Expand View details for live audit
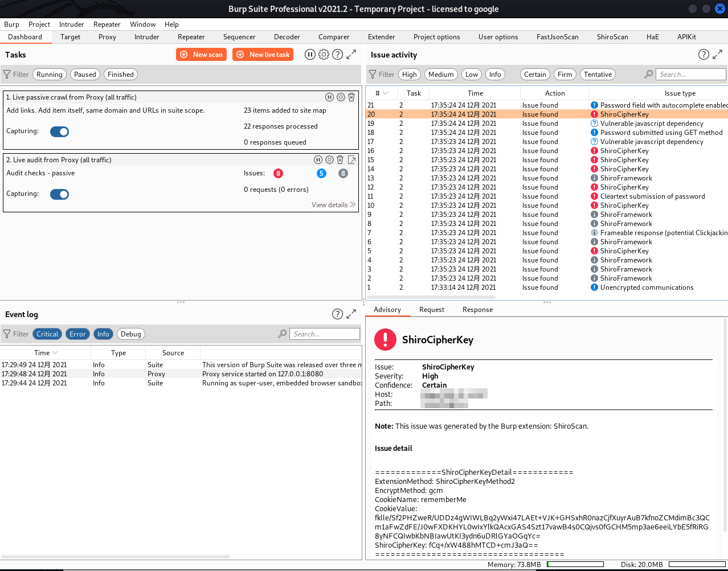This screenshot has width=728, height=571. [x=333, y=204]
